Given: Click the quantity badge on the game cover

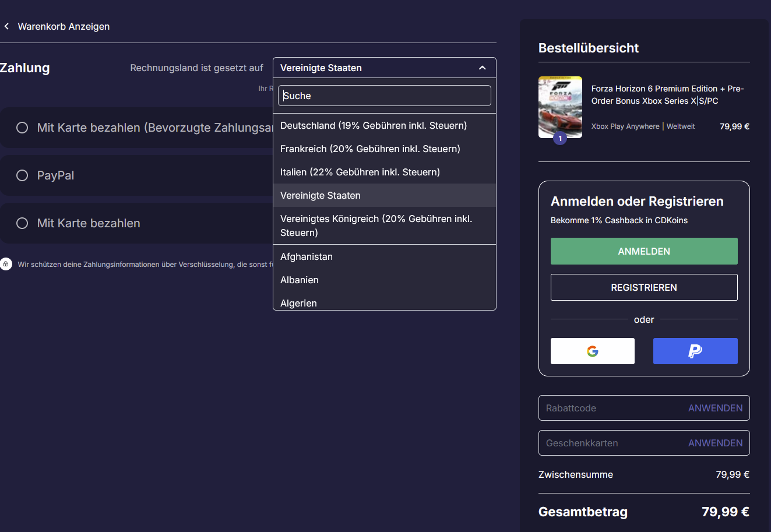Looking at the screenshot, I should (560, 138).
